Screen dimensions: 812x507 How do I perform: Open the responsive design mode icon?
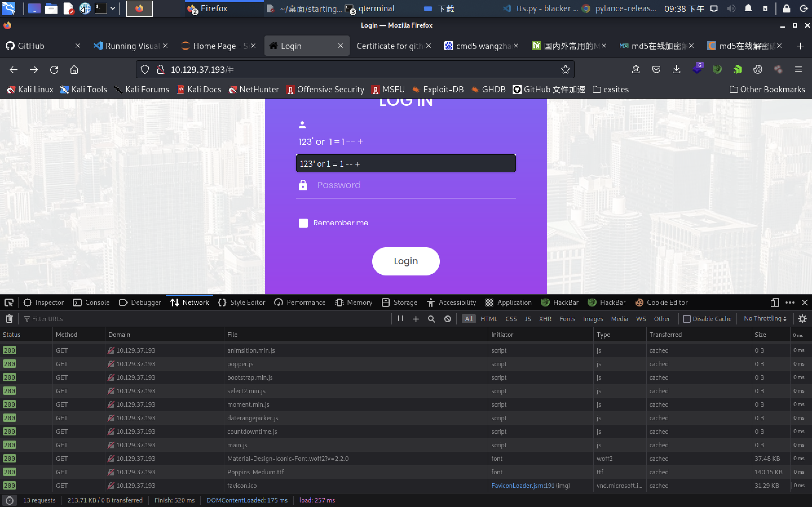coord(775,303)
